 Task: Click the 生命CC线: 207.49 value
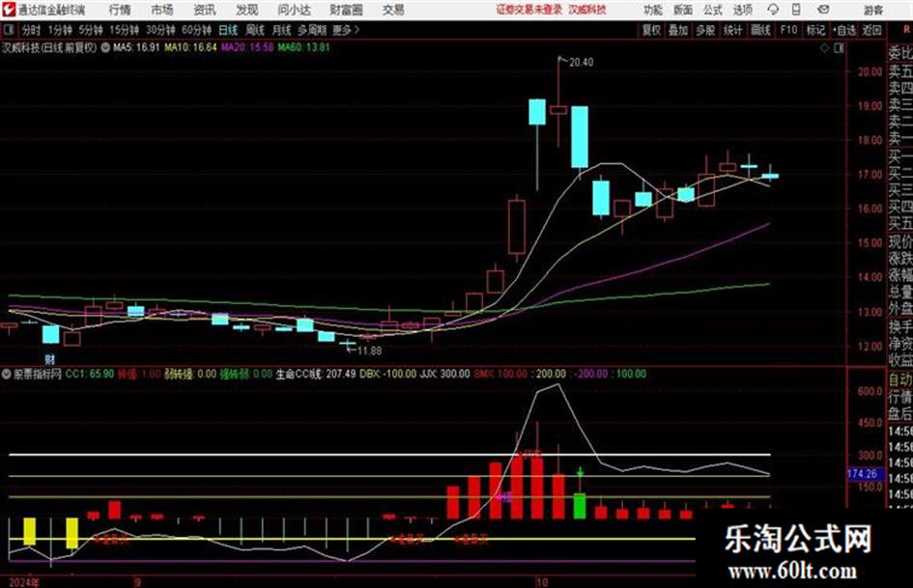pos(316,374)
